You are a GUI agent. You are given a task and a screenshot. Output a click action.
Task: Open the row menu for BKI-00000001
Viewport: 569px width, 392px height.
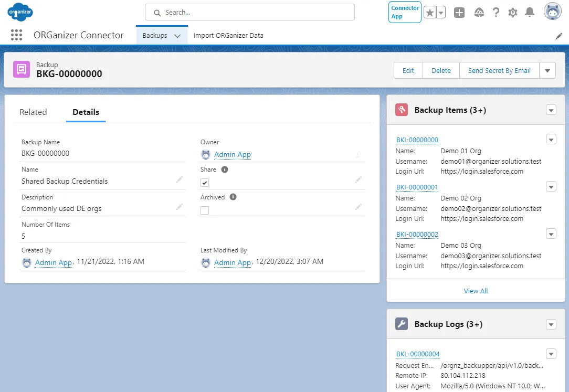tap(551, 187)
